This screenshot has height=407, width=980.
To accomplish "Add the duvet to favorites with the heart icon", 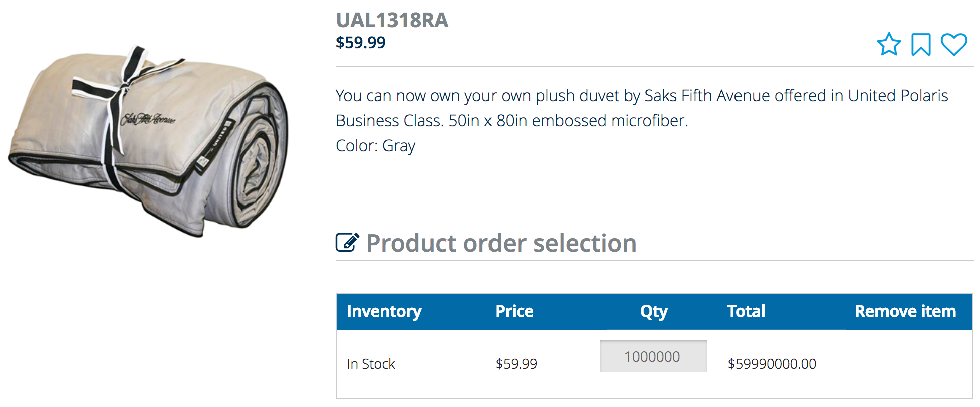I will (x=953, y=44).
